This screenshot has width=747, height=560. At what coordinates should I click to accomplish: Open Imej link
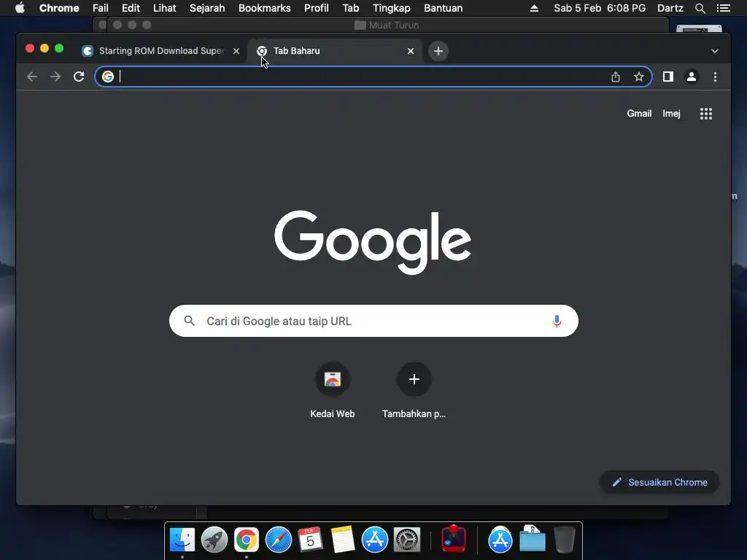[671, 113]
